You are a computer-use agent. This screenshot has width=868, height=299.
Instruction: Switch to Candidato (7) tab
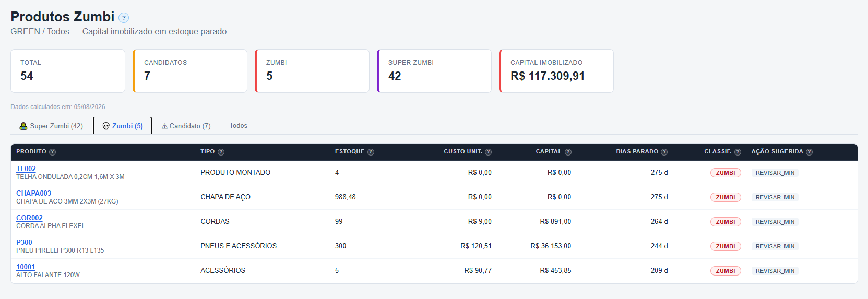tap(186, 126)
